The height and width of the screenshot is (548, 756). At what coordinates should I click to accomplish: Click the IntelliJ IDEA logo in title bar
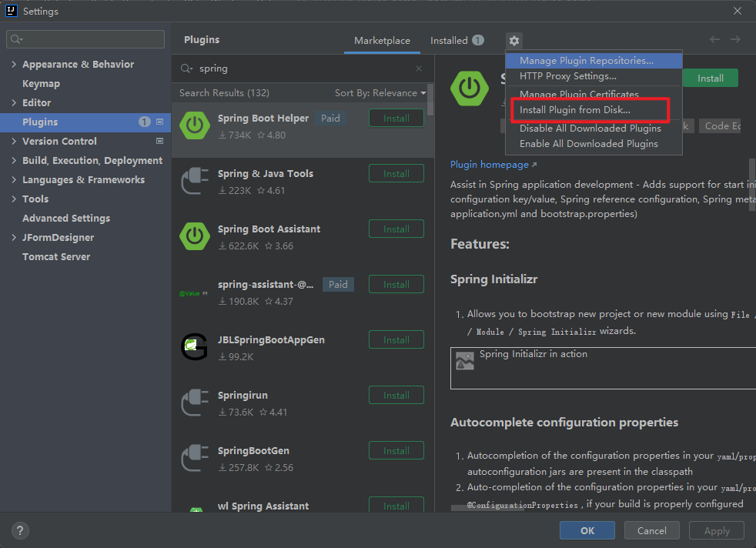point(11,11)
